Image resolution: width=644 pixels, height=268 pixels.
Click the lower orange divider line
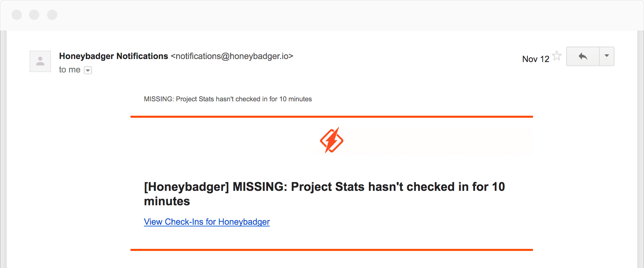(332, 250)
